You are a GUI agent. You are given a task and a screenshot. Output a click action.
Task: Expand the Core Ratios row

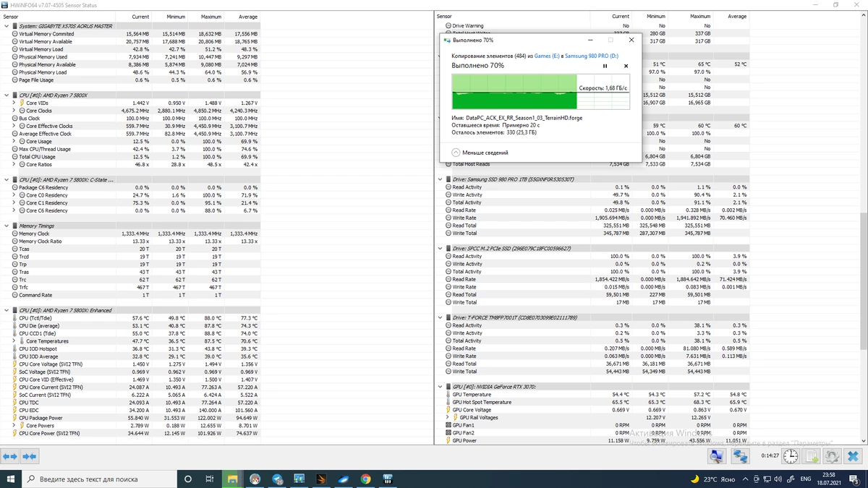pyautogui.click(x=14, y=165)
